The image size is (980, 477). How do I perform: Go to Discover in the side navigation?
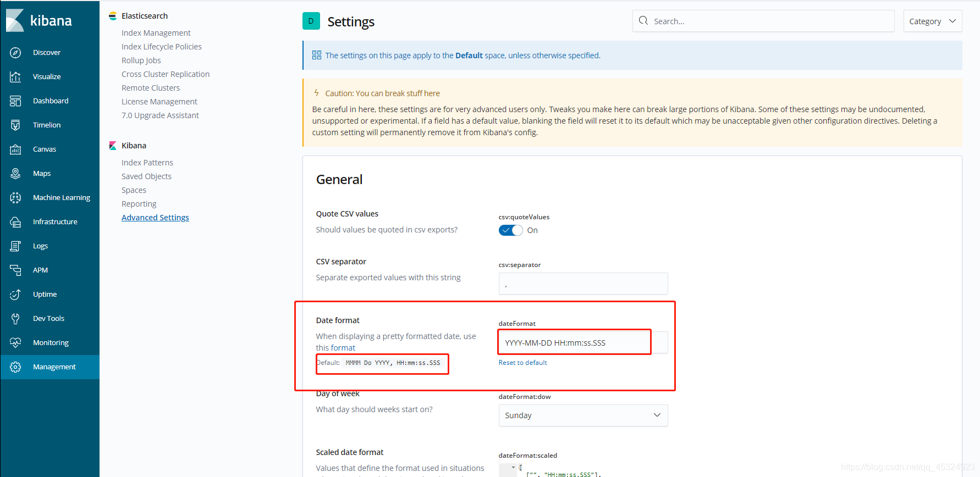(x=47, y=53)
